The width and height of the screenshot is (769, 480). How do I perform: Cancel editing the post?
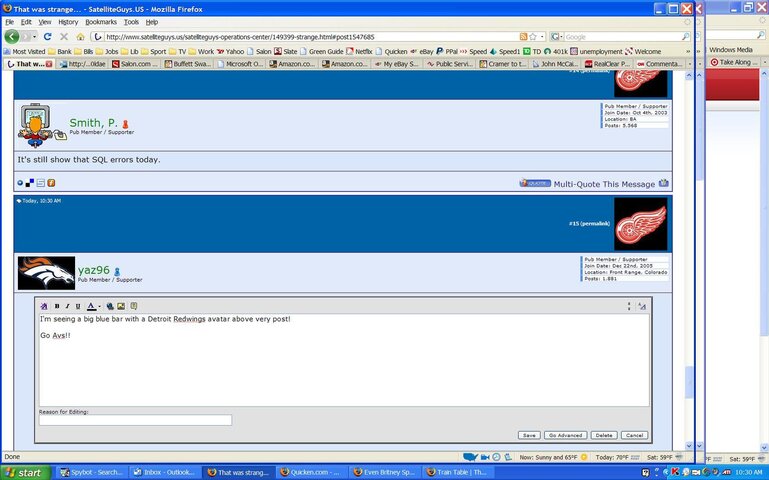(x=634, y=435)
